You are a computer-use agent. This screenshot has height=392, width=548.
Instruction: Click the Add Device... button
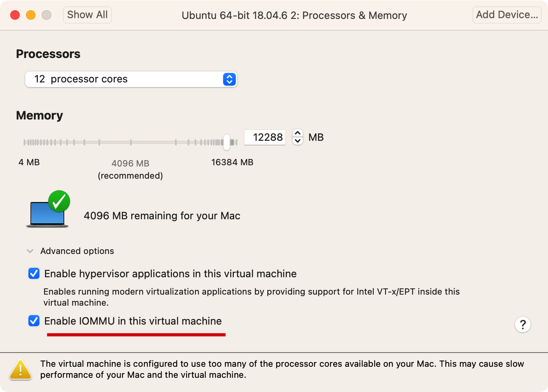point(507,15)
